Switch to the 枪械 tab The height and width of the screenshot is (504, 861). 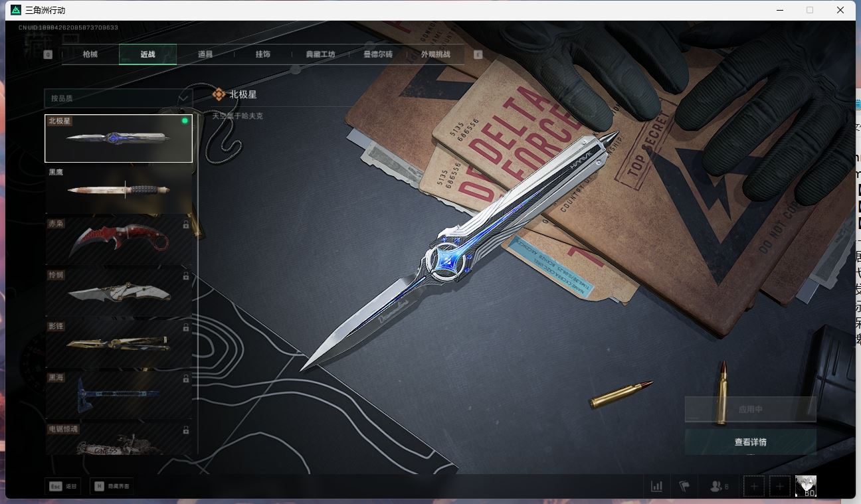point(90,54)
